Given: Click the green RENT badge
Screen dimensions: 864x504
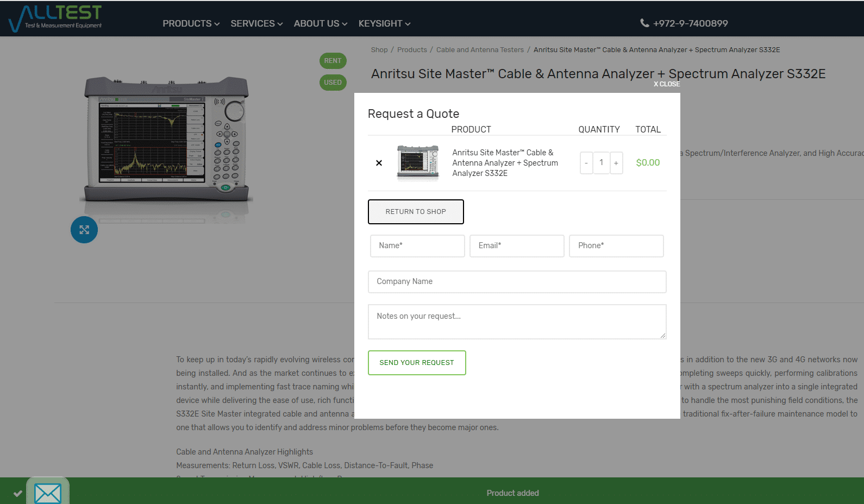Looking at the screenshot, I should click(x=333, y=61).
